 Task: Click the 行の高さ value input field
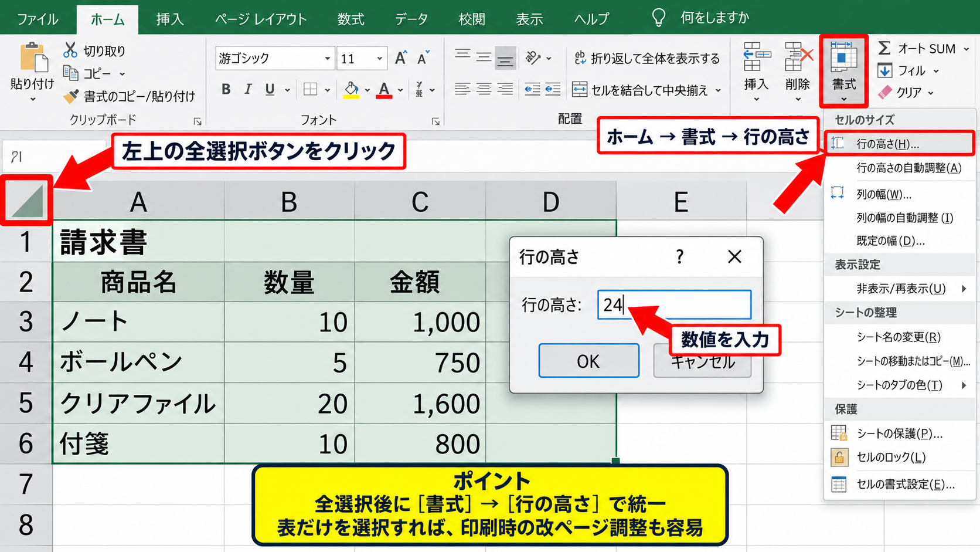[x=674, y=304]
